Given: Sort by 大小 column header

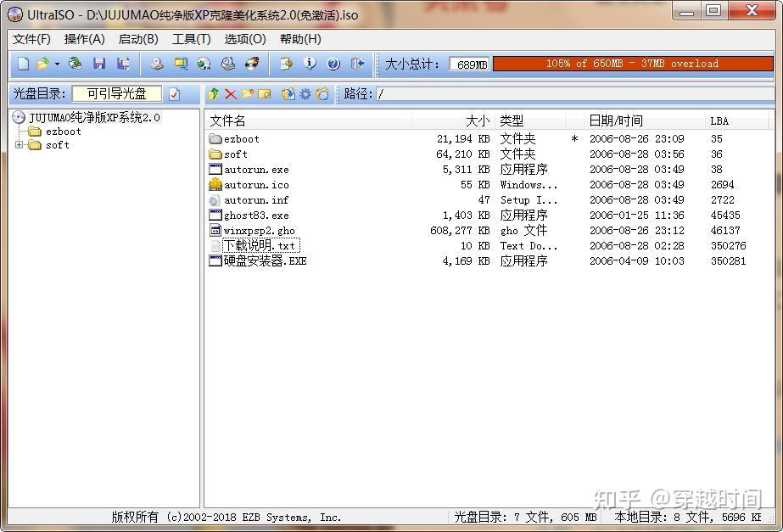Looking at the screenshot, I should pos(454,120).
